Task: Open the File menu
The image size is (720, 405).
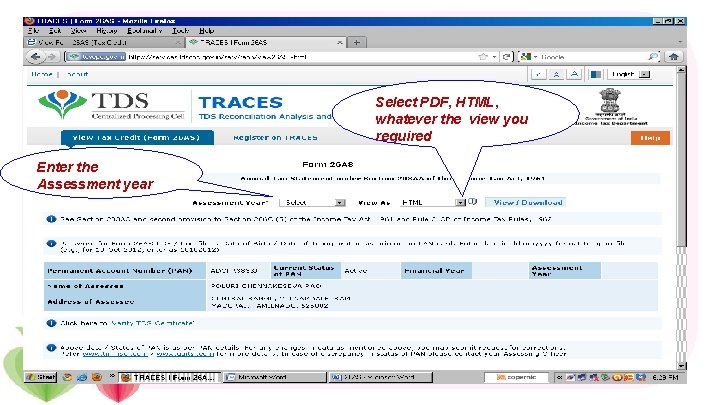Action: pos(34,30)
